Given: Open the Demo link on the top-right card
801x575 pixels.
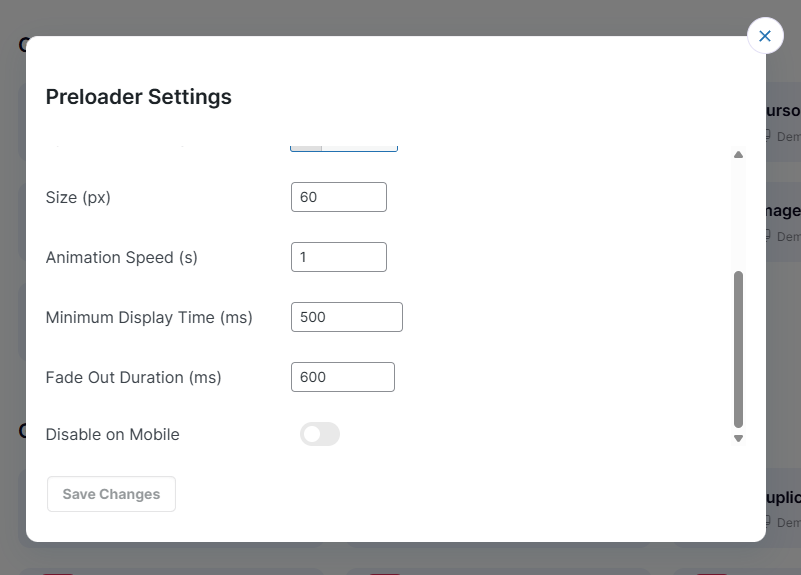Looking at the screenshot, I should point(786,136).
